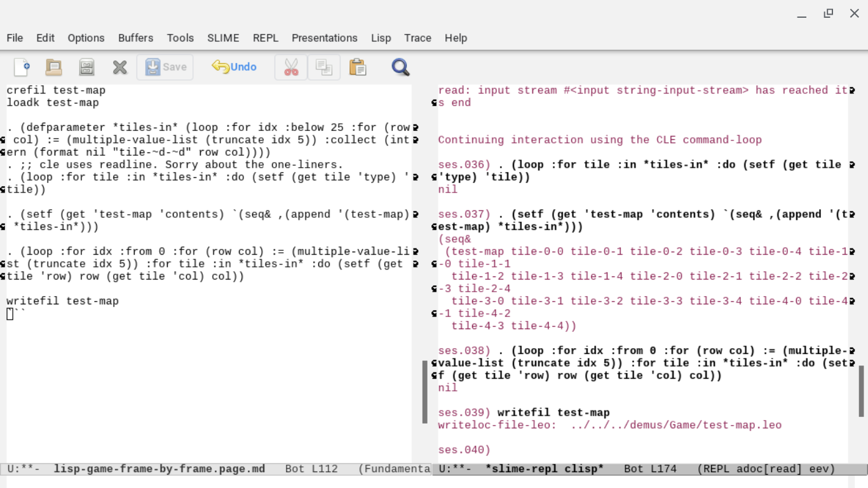The height and width of the screenshot is (488, 868).
Task: Click the lisp-game-frame-by-frame.page.md mode line
Action: [159, 469]
